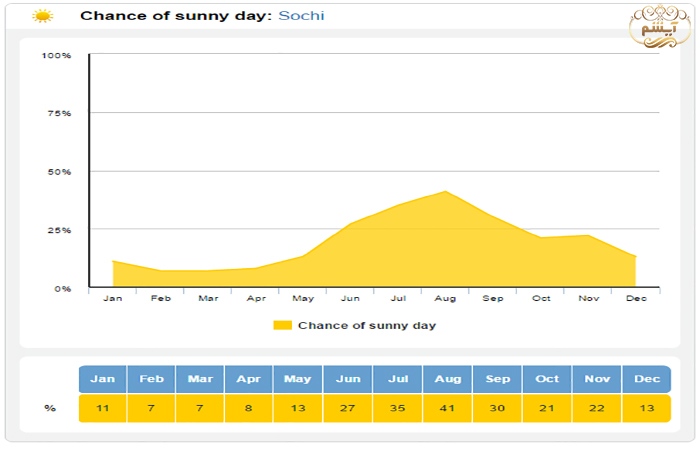The height and width of the screenshot is (450, 700).
Task: Click the Jan label on chart x-axis
Action: pos(112,298)
